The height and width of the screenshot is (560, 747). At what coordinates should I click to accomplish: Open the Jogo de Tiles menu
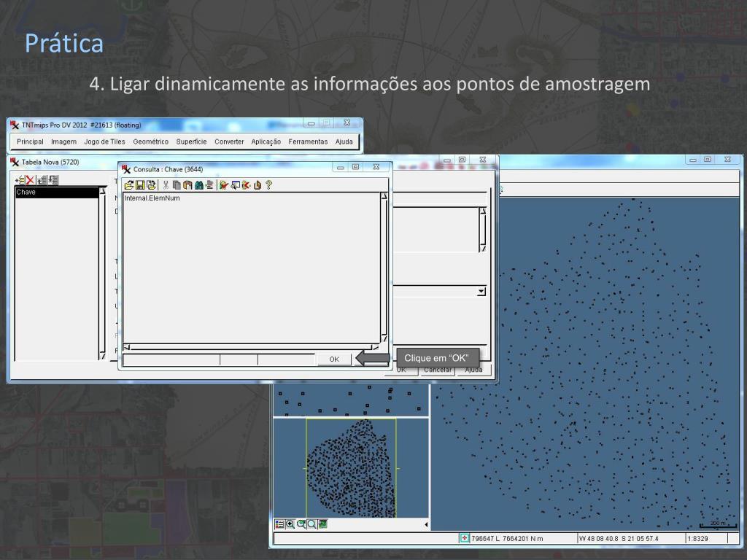point(104,141)
